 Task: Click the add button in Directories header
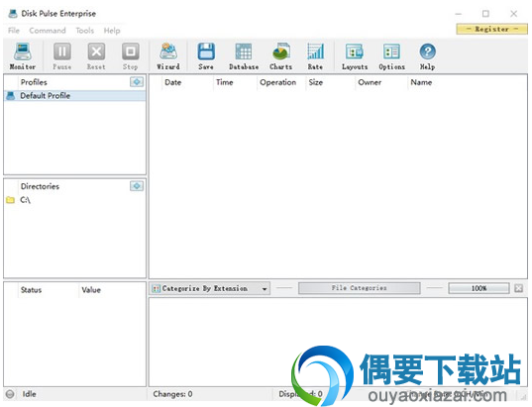coord(137,186)
